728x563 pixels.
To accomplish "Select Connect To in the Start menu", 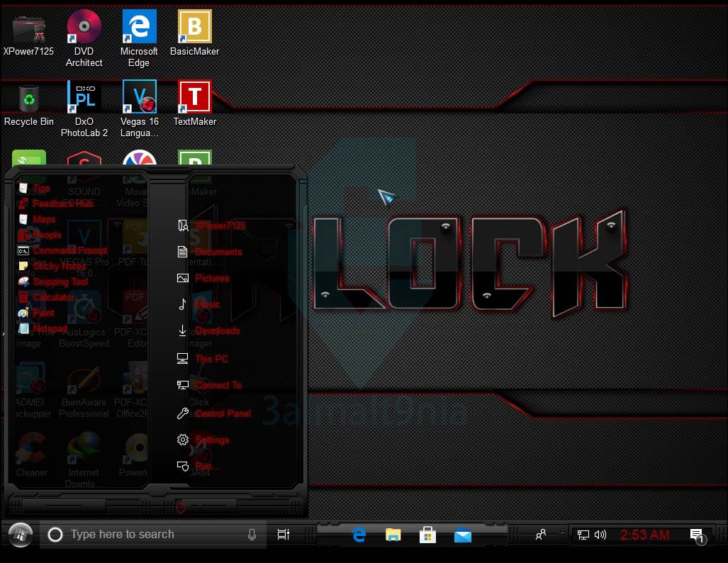I will coord(209,385).
